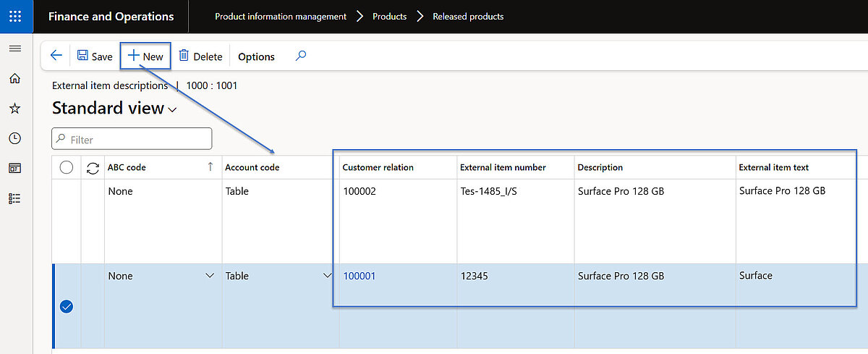Go to Home in left sidebar
Viewport: 868px width, 354px height.
(14, 79)
